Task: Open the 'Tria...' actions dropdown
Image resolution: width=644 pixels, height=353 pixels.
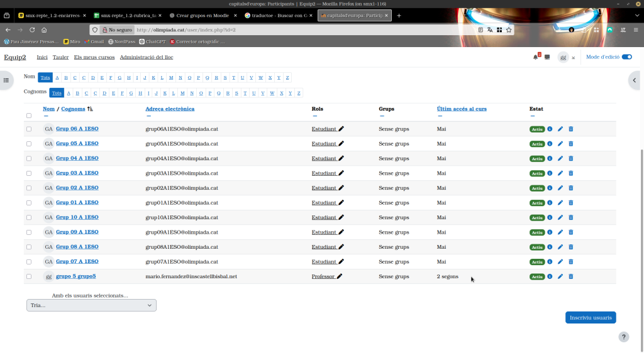Action: coord(91,305)
